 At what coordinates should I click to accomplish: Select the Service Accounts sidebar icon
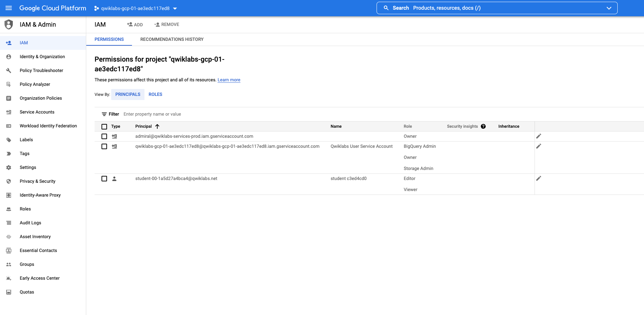(x=8, y=112)
